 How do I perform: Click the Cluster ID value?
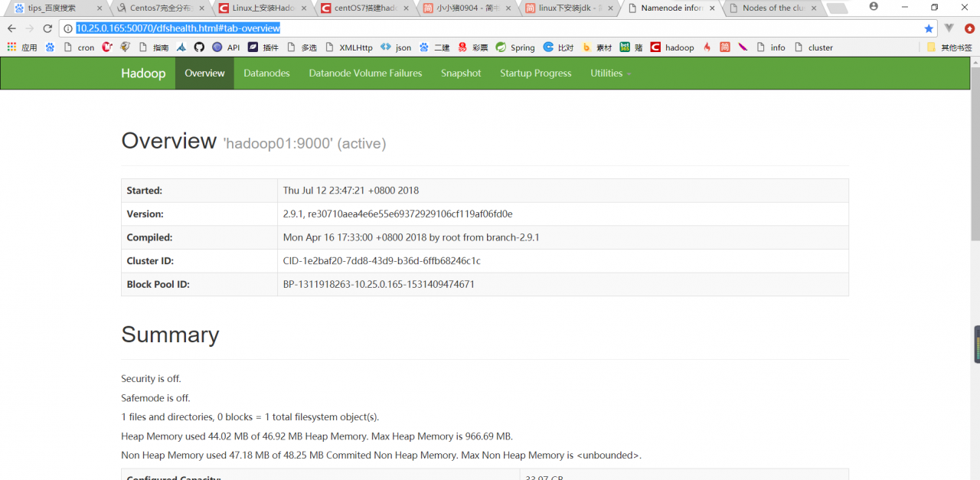(x=382, y=261)
